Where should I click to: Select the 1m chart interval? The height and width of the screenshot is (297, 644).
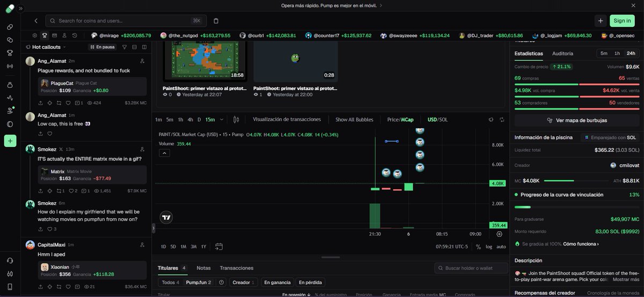pos(158,120)
